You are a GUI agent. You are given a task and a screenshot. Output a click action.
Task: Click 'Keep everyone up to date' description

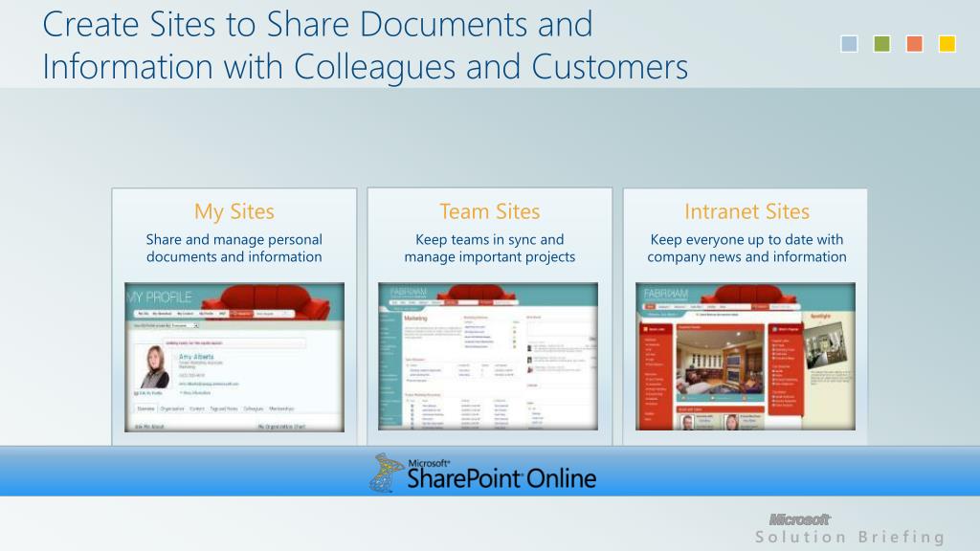point(746,248)
